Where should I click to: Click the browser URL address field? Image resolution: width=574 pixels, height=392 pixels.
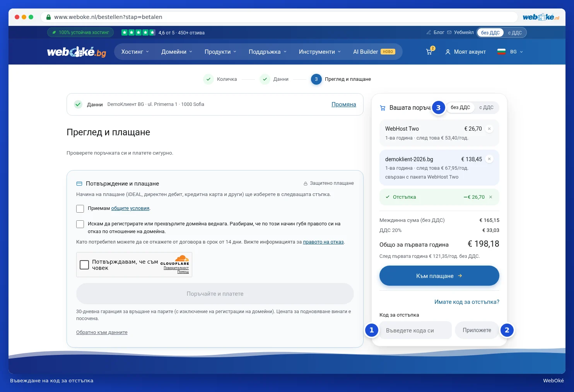click(279, 17)
